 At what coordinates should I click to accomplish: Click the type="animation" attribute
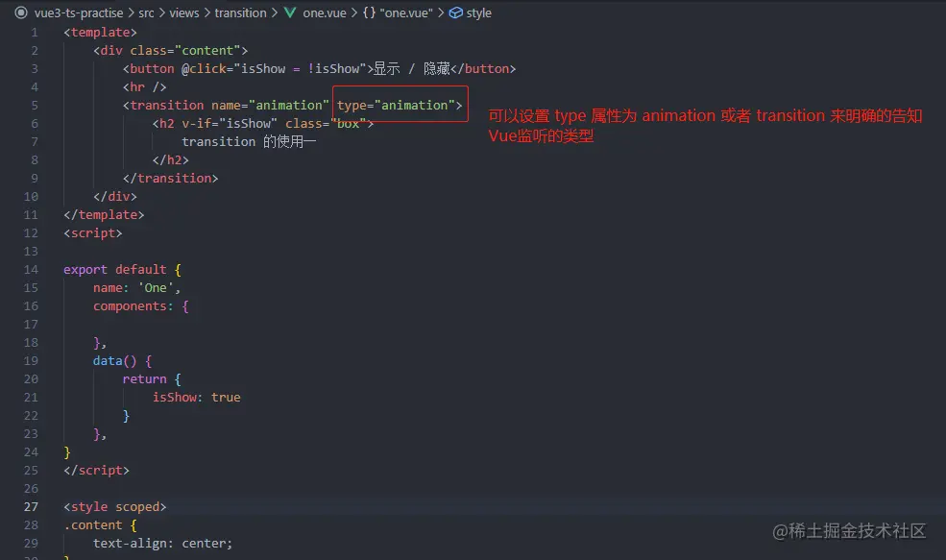pyautogui.click(x=396, y=105)
